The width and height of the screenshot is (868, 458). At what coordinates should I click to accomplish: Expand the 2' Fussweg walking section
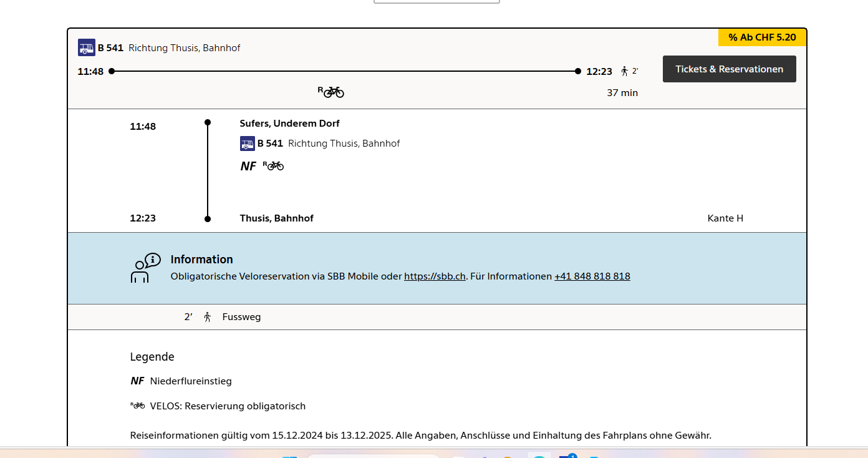[241, 317]
